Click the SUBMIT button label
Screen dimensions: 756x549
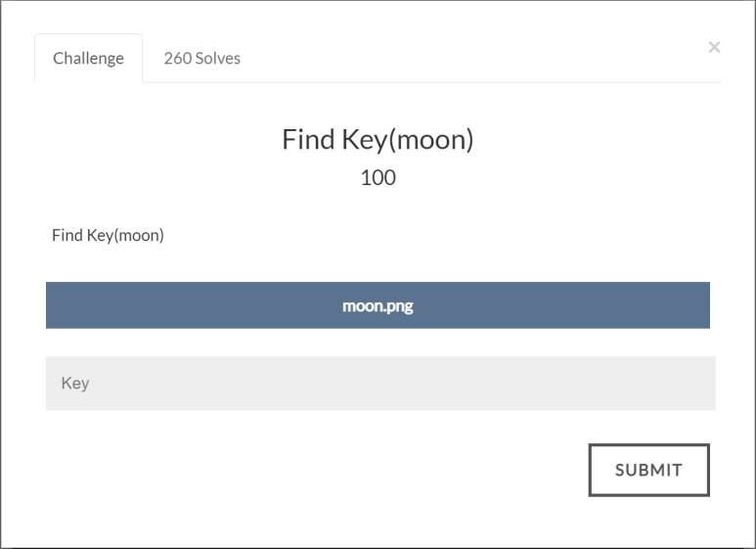pos(649,470)
